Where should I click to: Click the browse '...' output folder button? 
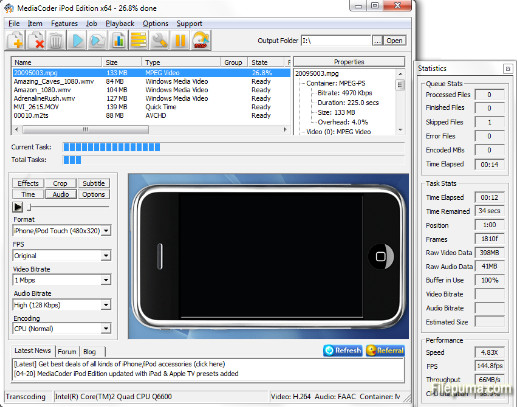click(377, 40)
